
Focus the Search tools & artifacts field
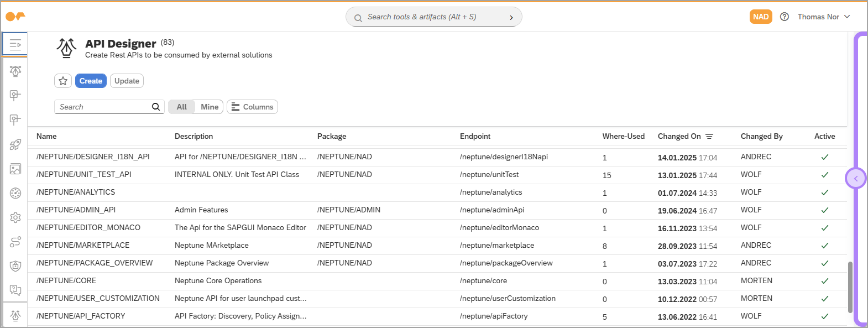pos(434,17)
